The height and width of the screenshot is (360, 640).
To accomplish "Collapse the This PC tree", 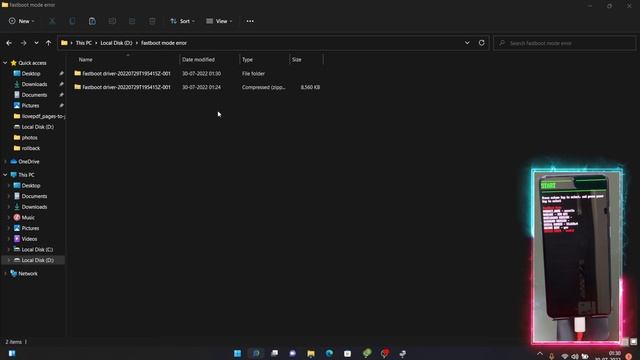I will point(5,175).
